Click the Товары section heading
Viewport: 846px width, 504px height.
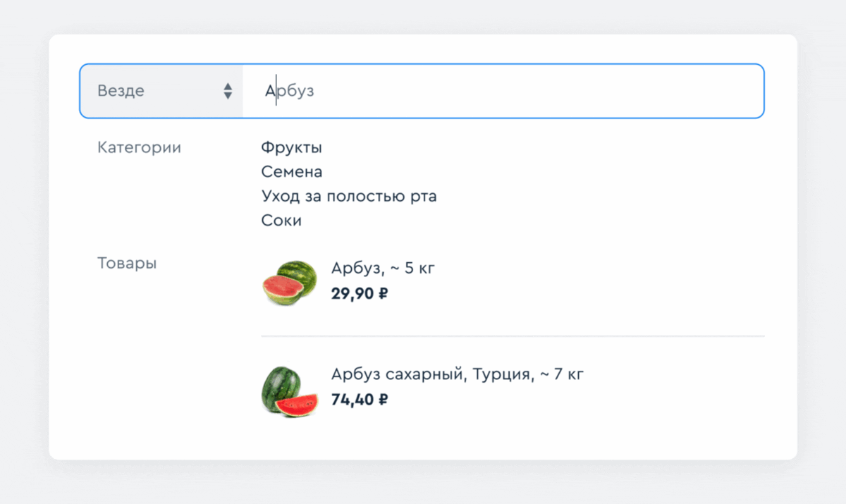click(127, 264)
